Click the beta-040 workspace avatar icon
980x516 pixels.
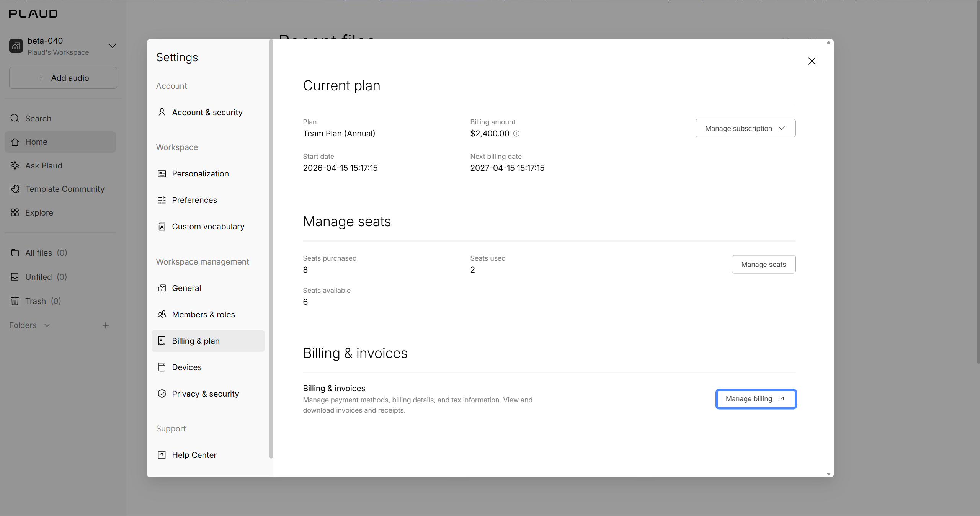click(x=16, y=46)
